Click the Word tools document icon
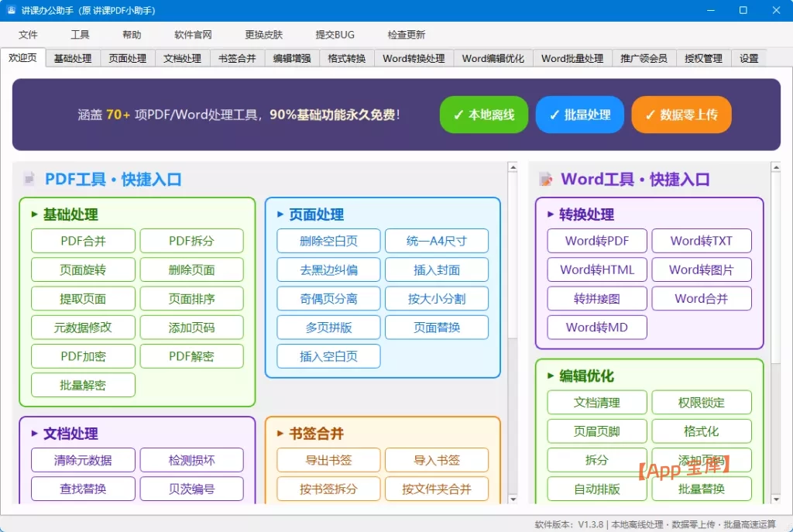 pyautogui.click(x=546, y=179)
